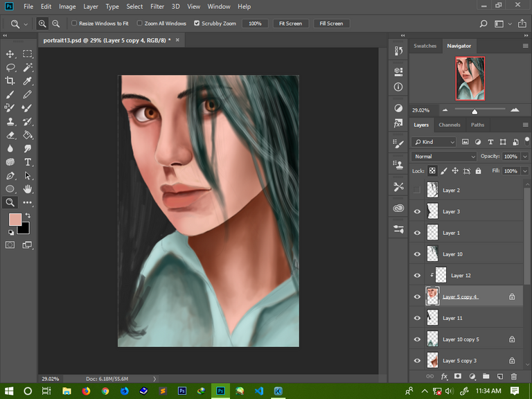The width and height of the screenshot is (532, 399).
Task: Open the Filter menu
Action: click(x=157, y=6)
